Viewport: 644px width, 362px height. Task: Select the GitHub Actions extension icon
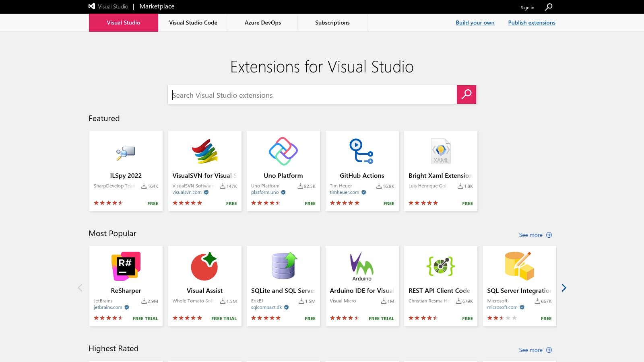[x=362, y=152]
